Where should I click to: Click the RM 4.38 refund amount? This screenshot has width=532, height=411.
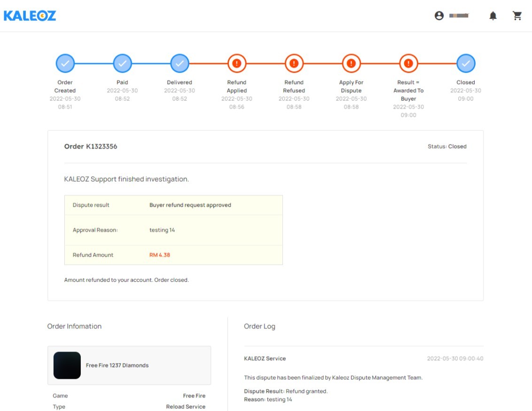[x=160, y=255]
